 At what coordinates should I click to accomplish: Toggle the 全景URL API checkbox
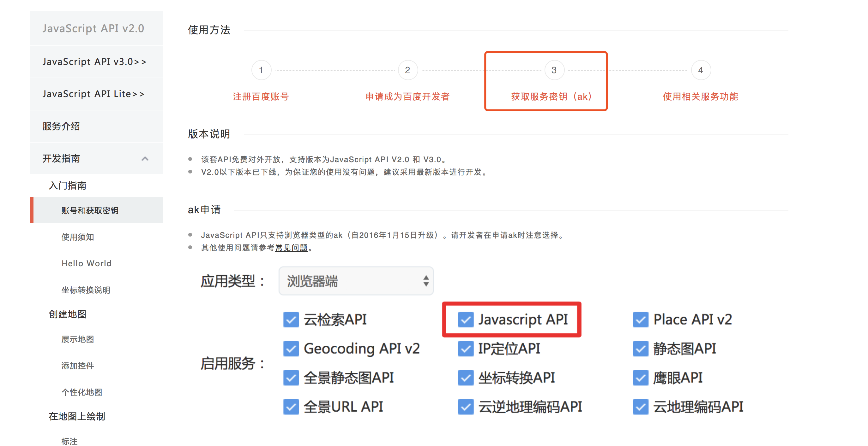[291, 407]
